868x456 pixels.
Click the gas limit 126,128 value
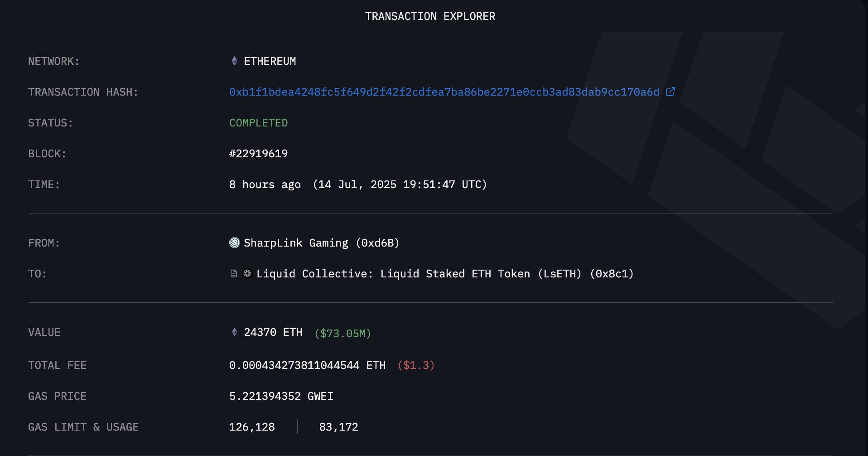[x=252, y=427]
